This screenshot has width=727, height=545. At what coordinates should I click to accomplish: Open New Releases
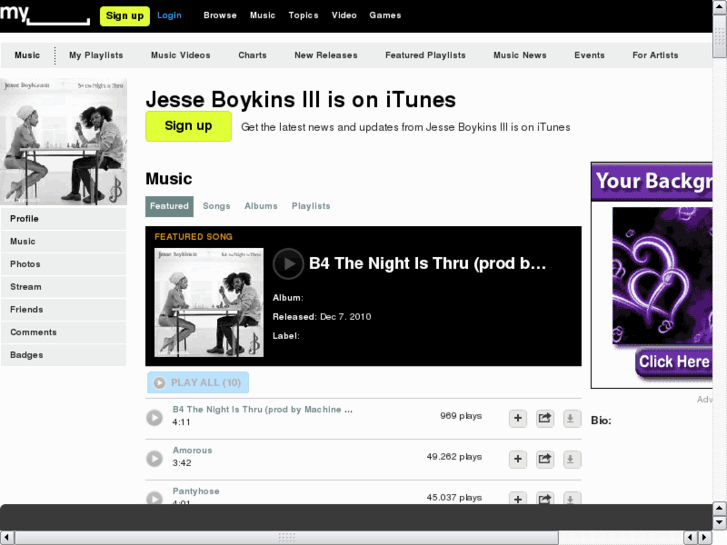click(x=325, y=55)
